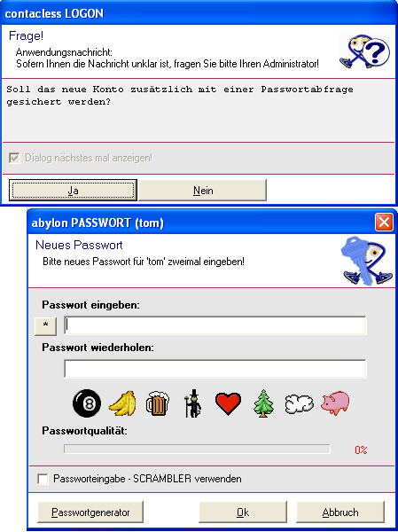
Task: Click the Passwortqualität progress bar
Action: pos(197,449)
